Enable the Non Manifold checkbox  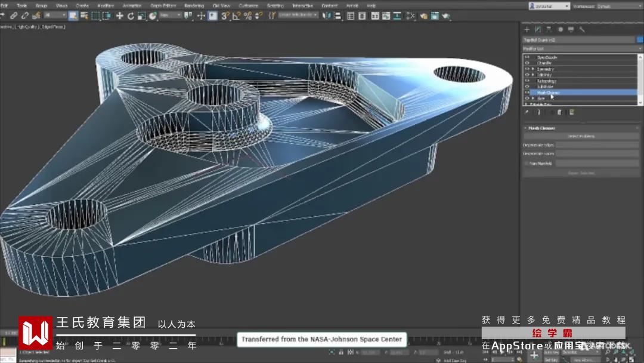point(526,163)
